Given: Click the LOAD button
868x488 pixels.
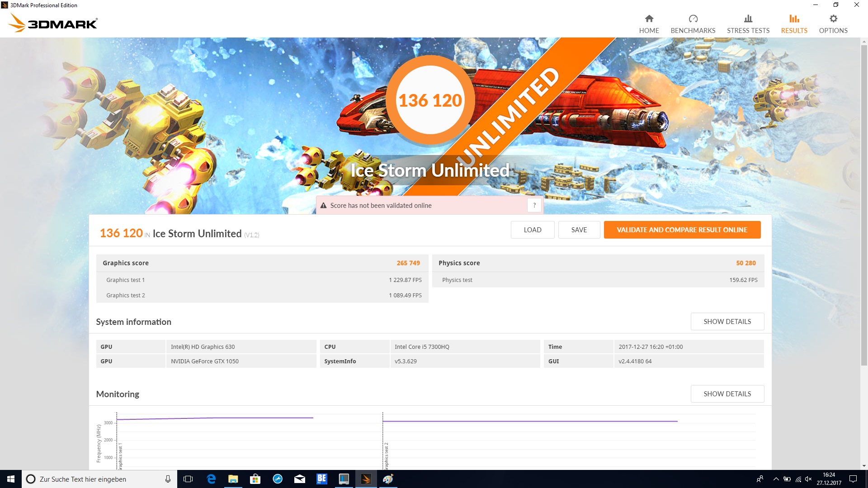Looking at the screenshot, I should tap(532, 230).
